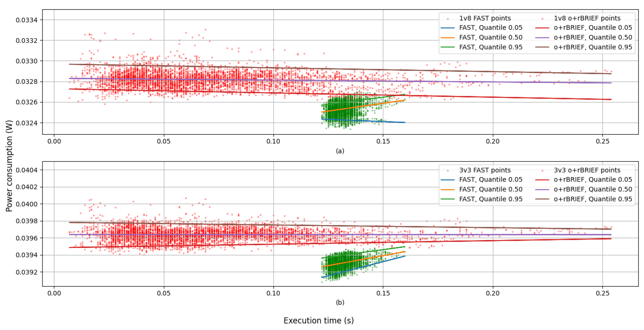Click the 'Power consumption (W)' y-axis label
This screenshot has width=644, height=330.
tap(9, 166)
